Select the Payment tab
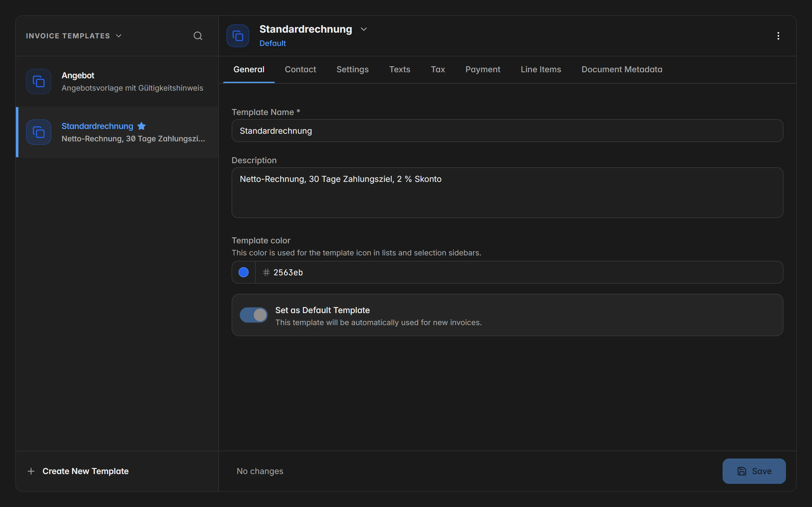Image resolution: width=812 pixels, height=507 pixels. click(x=482, y=69)
